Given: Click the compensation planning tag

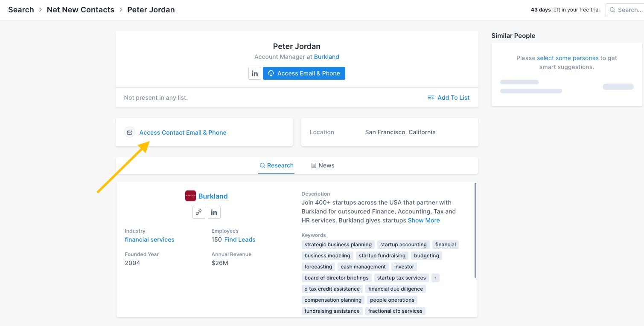Looking at the screenshot, I should coord(333,300).
